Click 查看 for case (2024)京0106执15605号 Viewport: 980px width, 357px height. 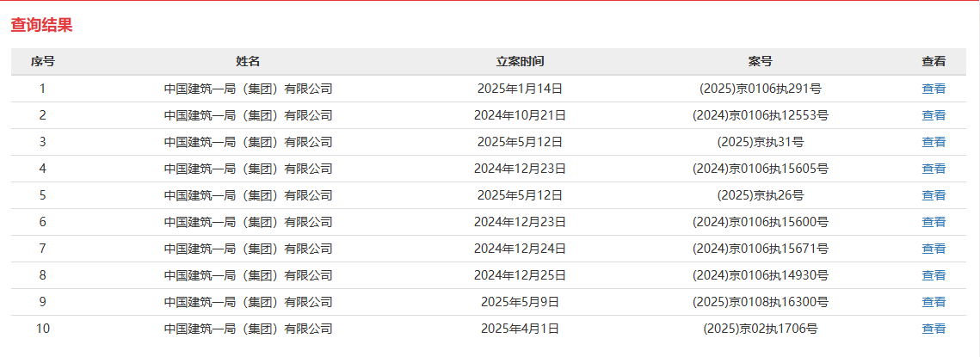point(934,169)
